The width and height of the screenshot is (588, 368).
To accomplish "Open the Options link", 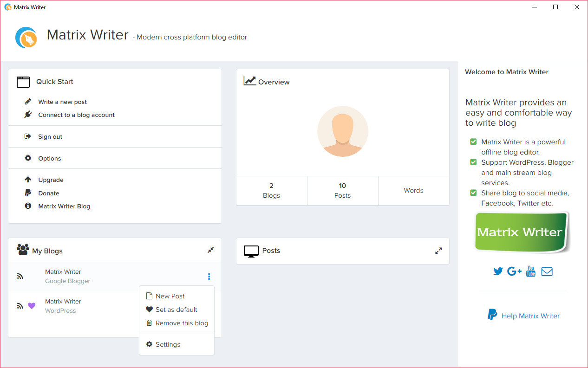I will [x=50, y=158].
